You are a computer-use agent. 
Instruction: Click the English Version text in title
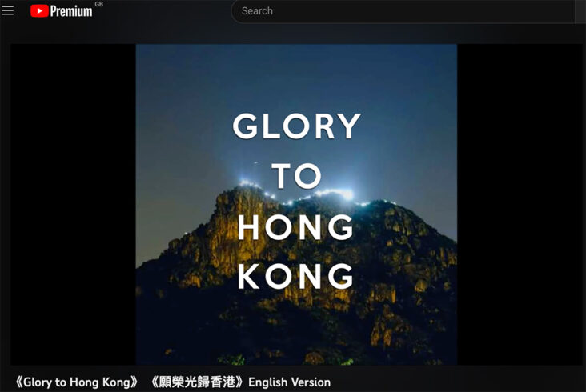click(289, 382)
